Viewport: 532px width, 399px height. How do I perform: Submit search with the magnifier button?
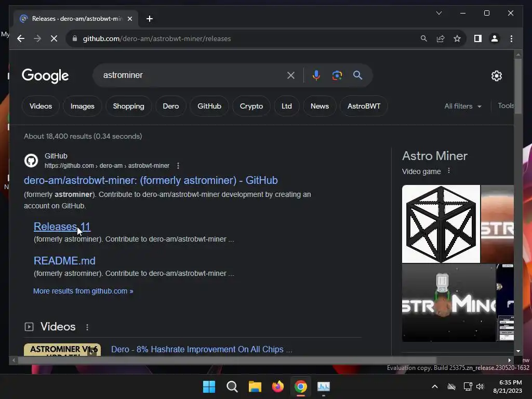point(357,75)
